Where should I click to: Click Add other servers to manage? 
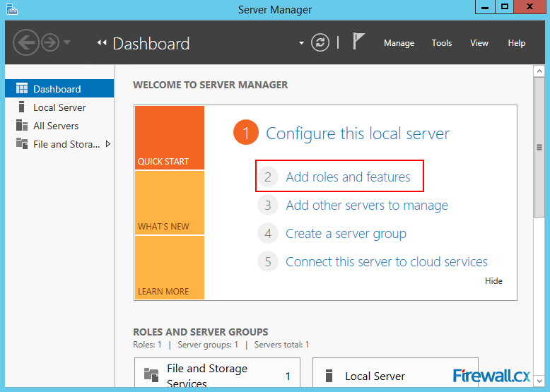[x=367, y=205]
